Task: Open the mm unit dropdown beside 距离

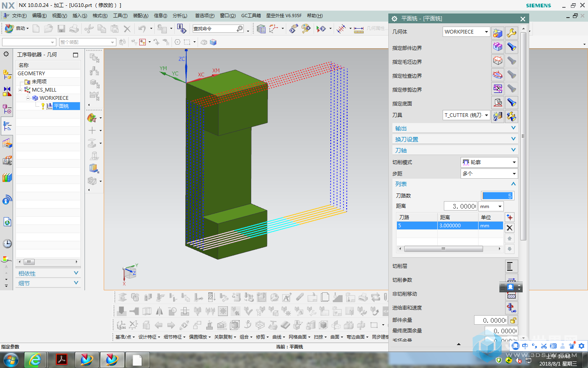Action: tap(491, 206)
